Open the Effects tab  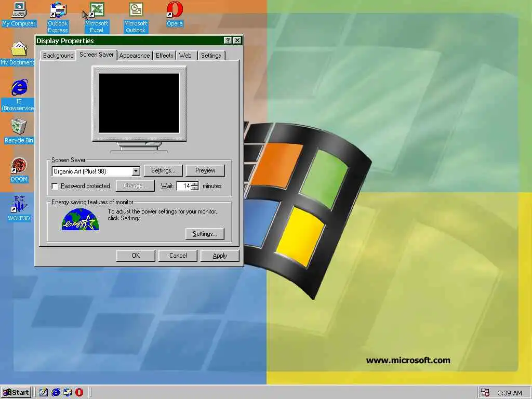pos(165,56)
